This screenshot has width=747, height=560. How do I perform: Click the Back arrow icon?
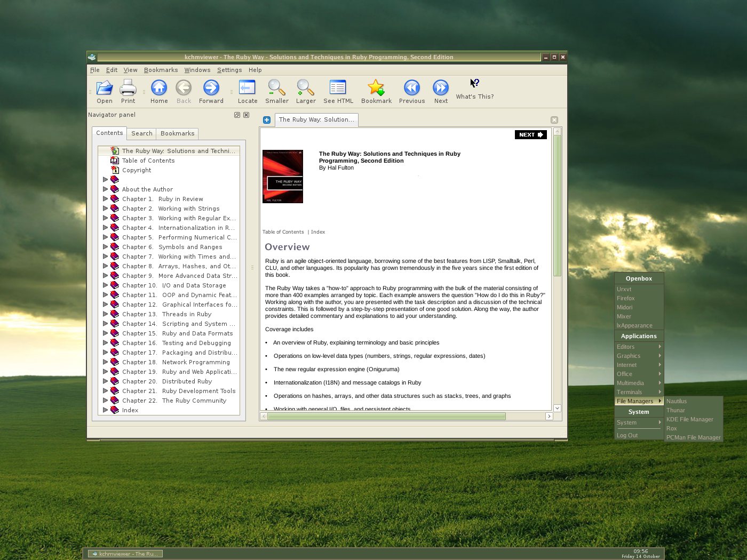click(184, 88)
